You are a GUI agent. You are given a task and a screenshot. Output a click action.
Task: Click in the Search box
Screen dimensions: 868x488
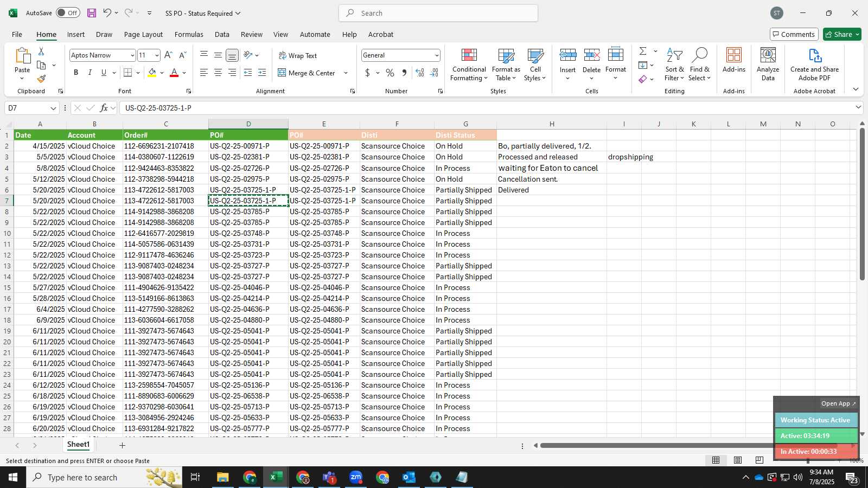pos(438,13)
